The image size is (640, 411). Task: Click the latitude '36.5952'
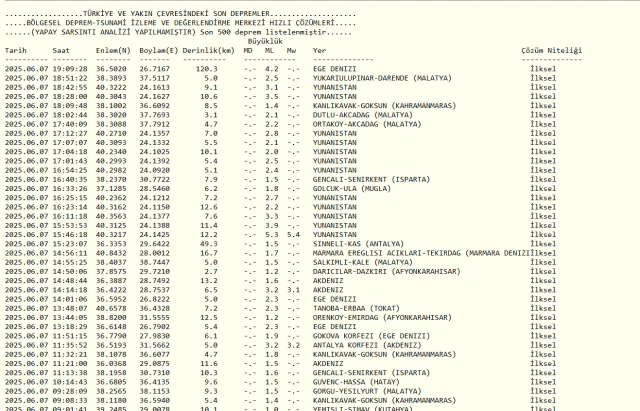pyautogui.click(x=111, y=299)
